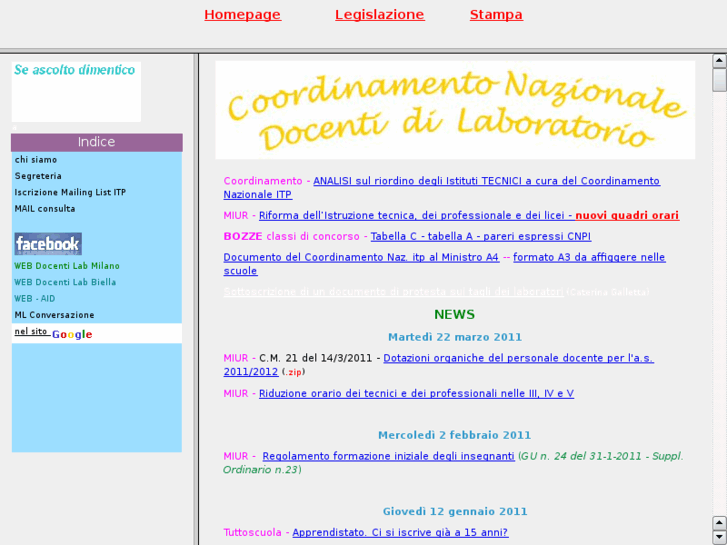The image size is (727, 545).
Task: Click the Coordinamento Nazionale Docenti di Laboratorio banner
Action: [x=455, y=110]
